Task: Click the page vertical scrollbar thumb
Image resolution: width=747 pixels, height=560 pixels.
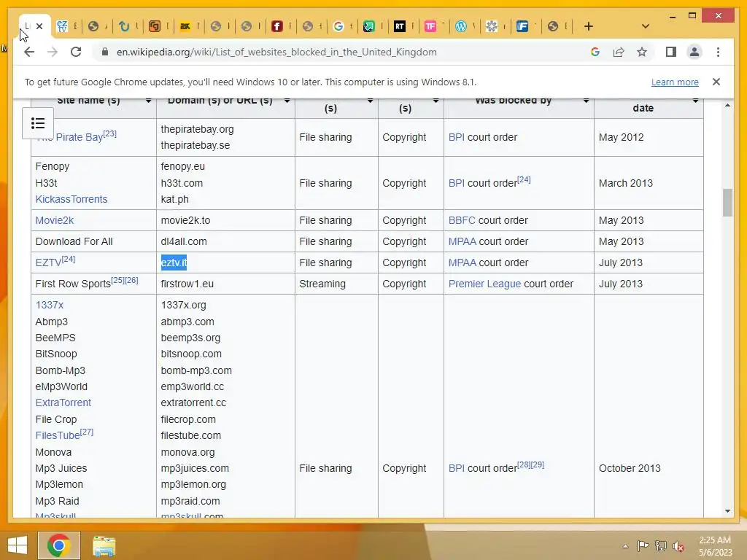Action: tap(727, 203)
